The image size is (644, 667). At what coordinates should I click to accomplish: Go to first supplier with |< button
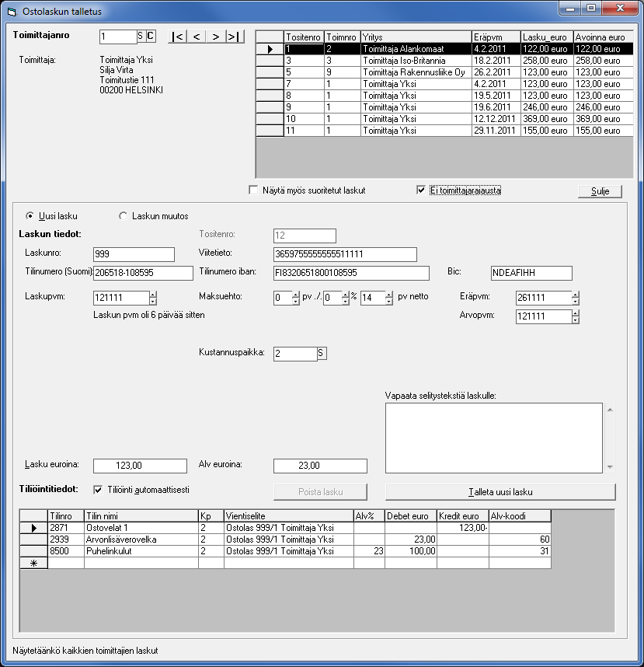click(178, 37)
